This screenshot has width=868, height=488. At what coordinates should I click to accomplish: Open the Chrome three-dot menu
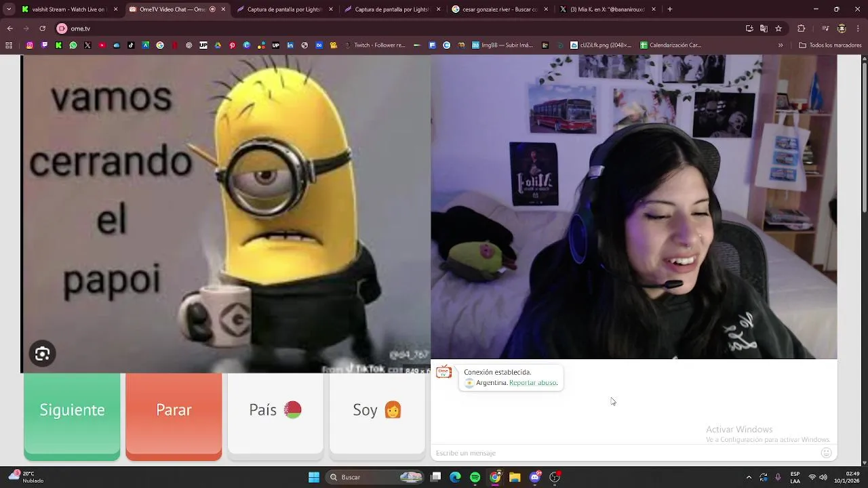pos(858,28)
